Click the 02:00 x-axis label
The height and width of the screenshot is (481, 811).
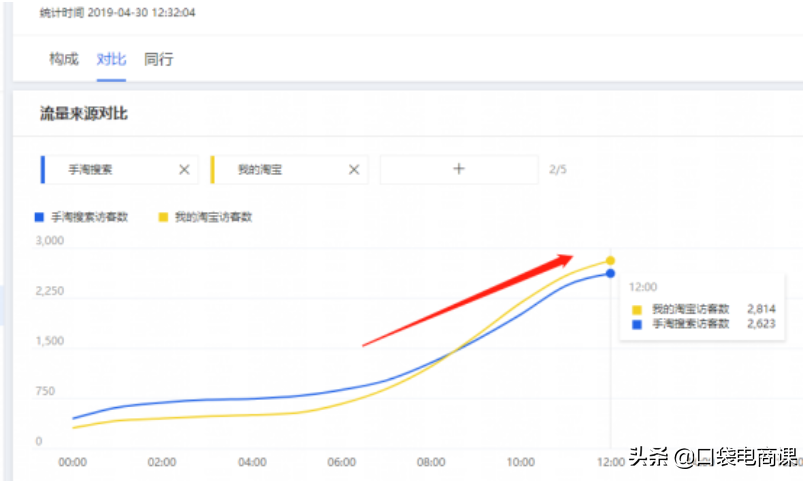tap(162, 462)
